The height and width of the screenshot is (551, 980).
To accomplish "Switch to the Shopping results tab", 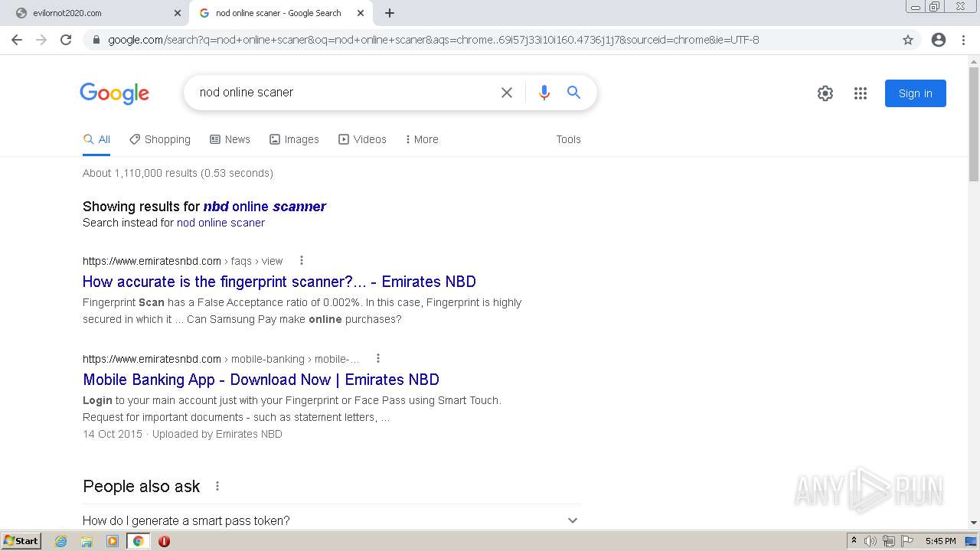I will click(x=160, y=139).
